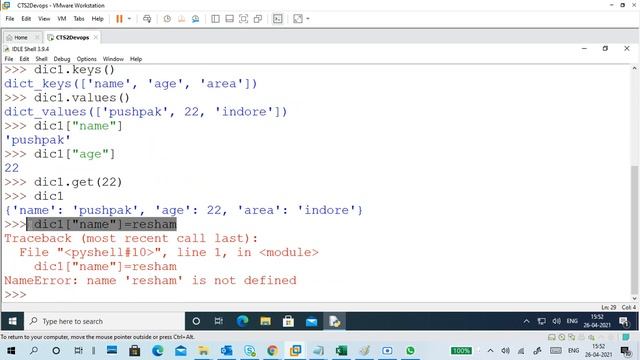
Task: Click the NameError message line
Action: click(x=150, y=280)
